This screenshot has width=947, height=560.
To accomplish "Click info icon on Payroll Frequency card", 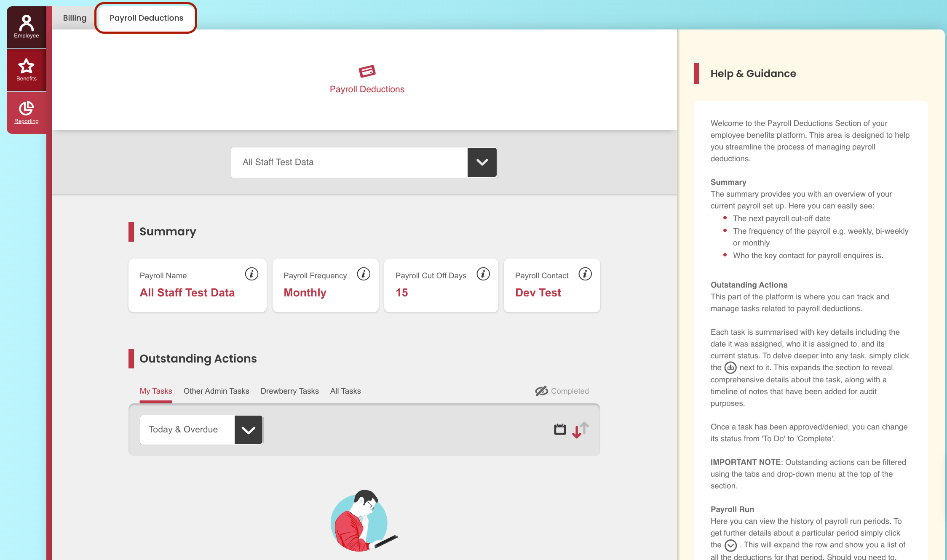I will [364, 274].
